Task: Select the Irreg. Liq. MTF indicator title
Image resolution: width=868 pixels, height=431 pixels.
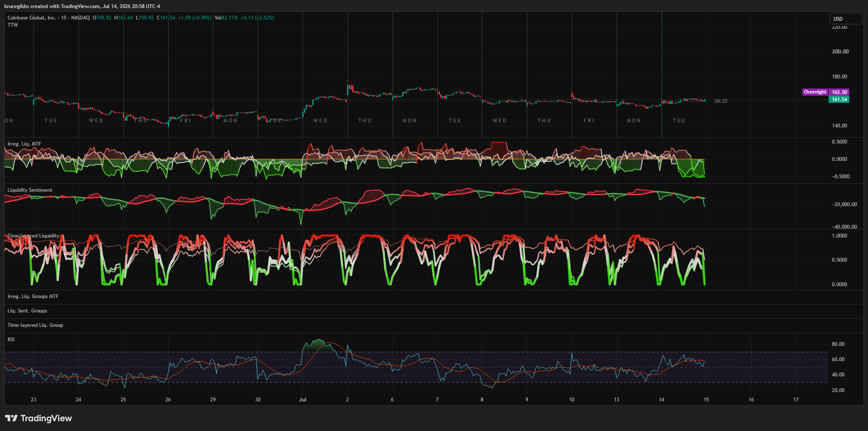Action: (24, 144)
